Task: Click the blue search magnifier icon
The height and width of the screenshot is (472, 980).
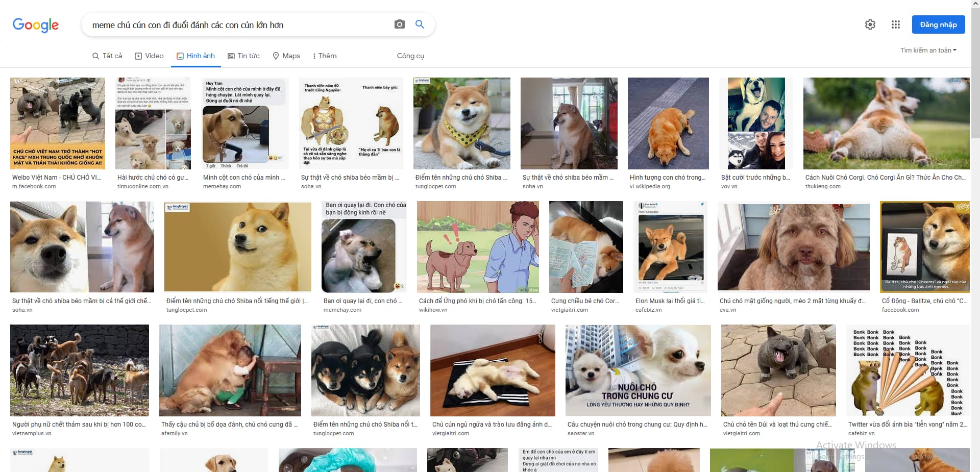Action: [x=420, y=24]
